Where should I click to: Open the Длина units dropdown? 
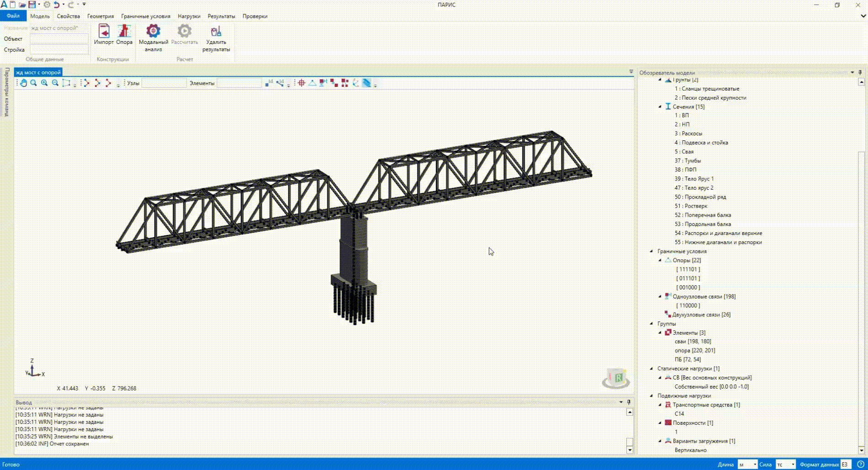[x=747, y=464]
